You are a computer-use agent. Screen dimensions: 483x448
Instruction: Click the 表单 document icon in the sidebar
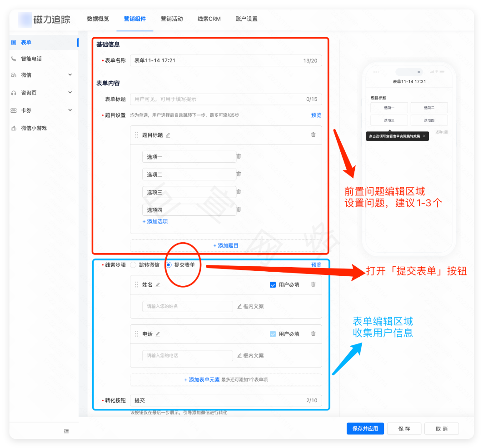[14, 42]
